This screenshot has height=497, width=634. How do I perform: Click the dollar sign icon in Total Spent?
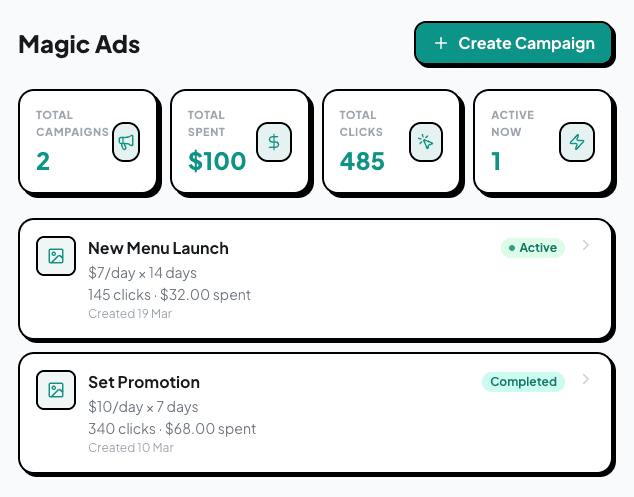(274, 142)
